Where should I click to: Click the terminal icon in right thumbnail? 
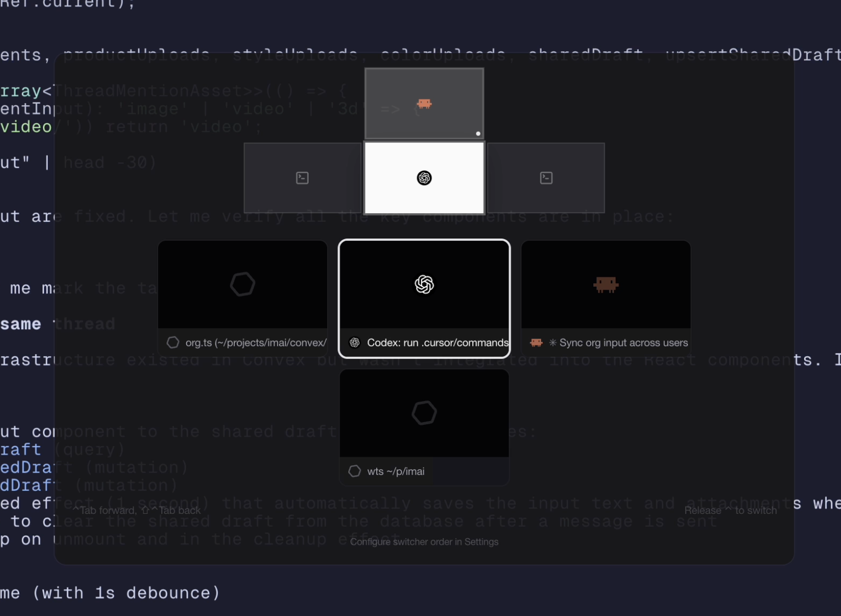(547, 178)
